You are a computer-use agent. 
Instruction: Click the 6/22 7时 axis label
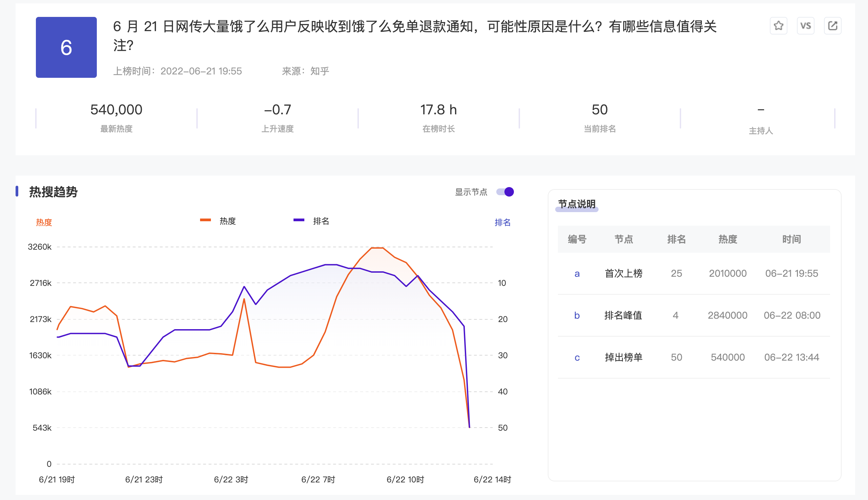[318, 479]
